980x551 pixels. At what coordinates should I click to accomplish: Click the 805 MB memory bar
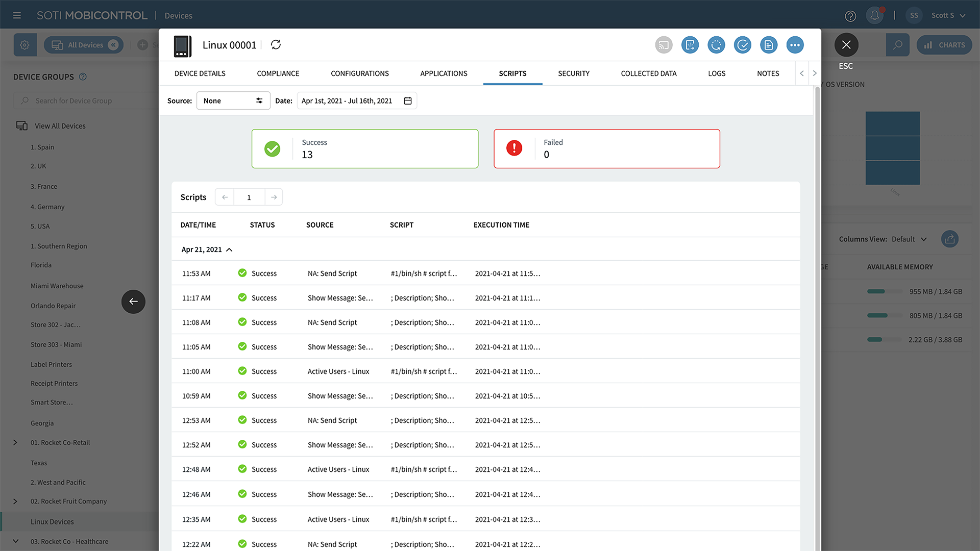pos(885,315)
